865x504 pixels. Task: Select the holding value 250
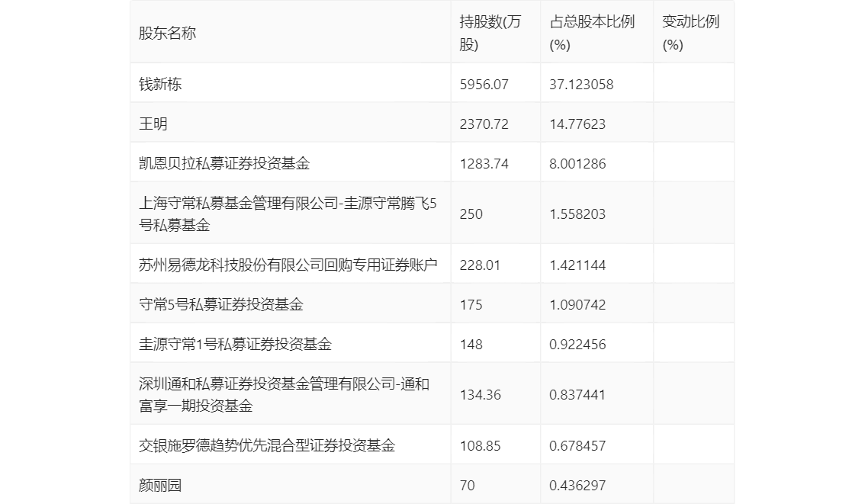click(471, 214)
